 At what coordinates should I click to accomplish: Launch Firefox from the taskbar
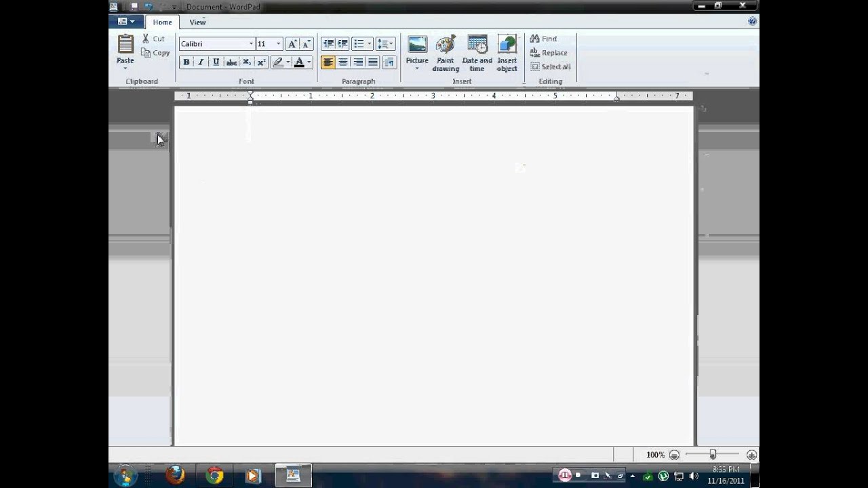(175, 475)
